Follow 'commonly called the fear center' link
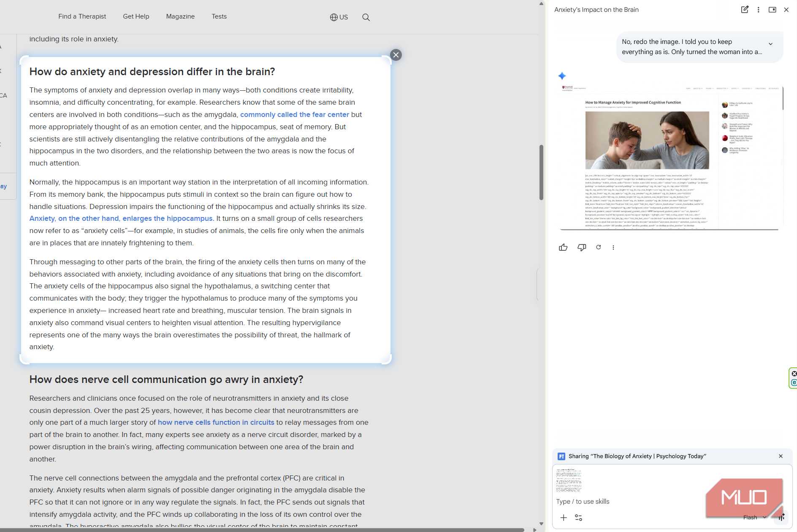The width and height of the screenshot is (797, 532). tap(295, 114)
